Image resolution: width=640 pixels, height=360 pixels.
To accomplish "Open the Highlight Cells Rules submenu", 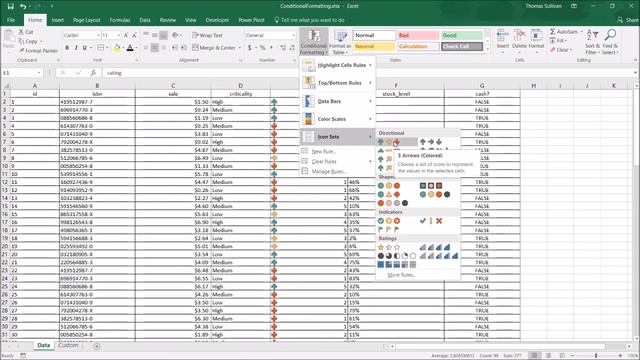I will [337, 65].
